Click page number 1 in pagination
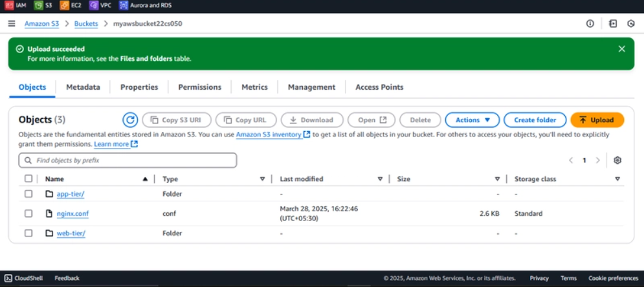This screenshot has height=287, width=644. click(x=584, y=160)
